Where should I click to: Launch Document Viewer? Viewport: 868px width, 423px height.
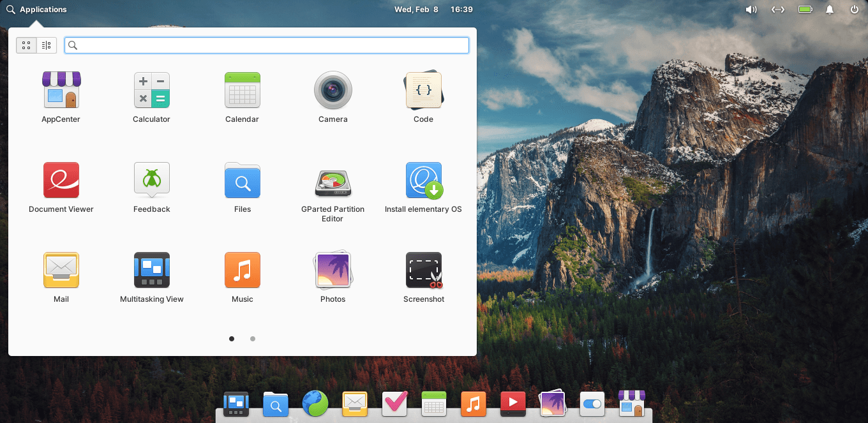point(61,188)
